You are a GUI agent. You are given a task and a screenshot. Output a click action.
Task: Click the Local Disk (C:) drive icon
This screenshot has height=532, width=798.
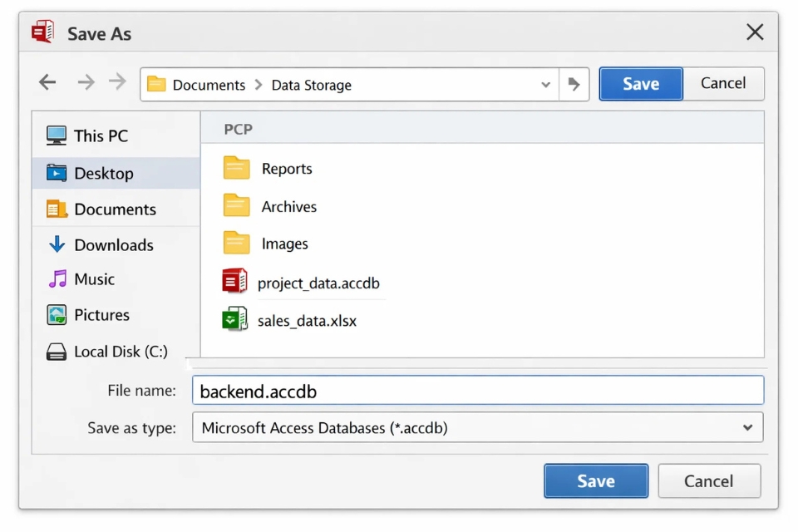(55, 351)
